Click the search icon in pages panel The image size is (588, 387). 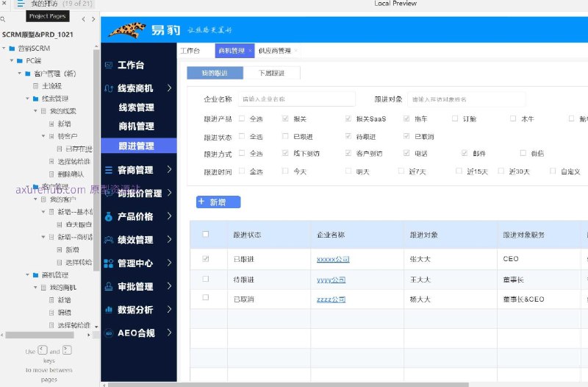click(3, 19)
